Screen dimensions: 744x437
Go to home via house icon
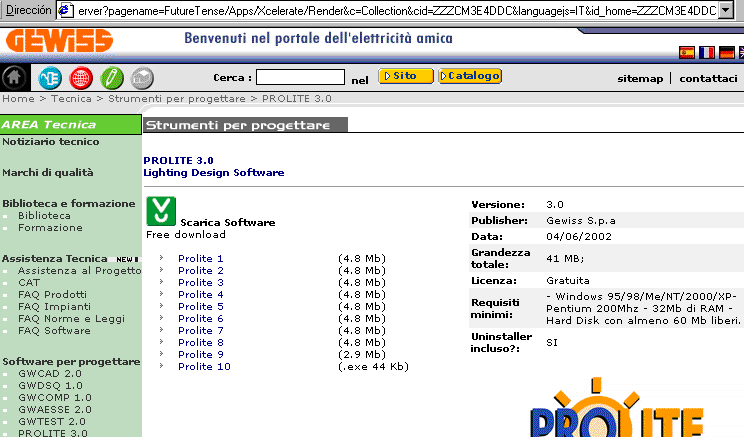pyautogui.click(x=14, y=77)
